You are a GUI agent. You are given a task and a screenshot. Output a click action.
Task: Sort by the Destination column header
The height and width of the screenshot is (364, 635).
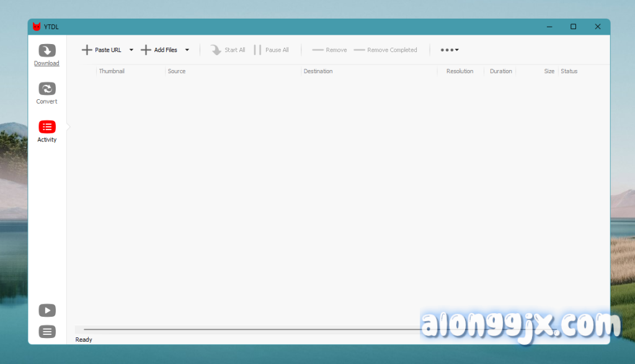[x=318, y=71]
